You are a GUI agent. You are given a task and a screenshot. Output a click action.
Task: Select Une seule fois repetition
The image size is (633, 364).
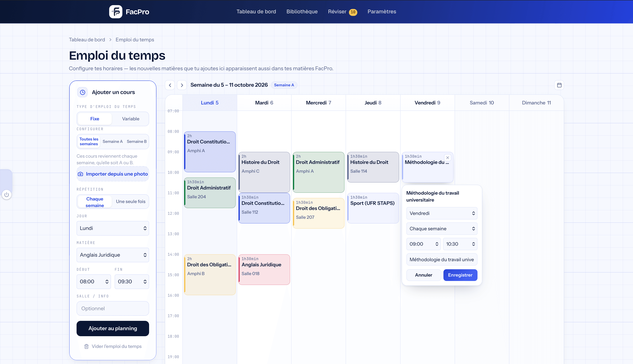tap(131, 202)
